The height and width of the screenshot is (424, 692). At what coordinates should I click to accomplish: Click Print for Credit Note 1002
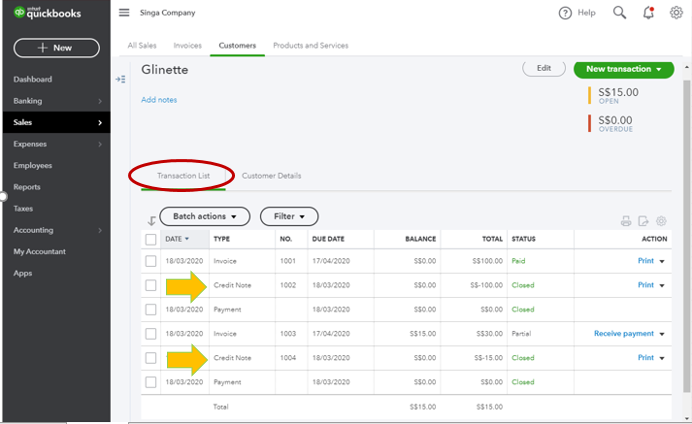tap(646, 285)
